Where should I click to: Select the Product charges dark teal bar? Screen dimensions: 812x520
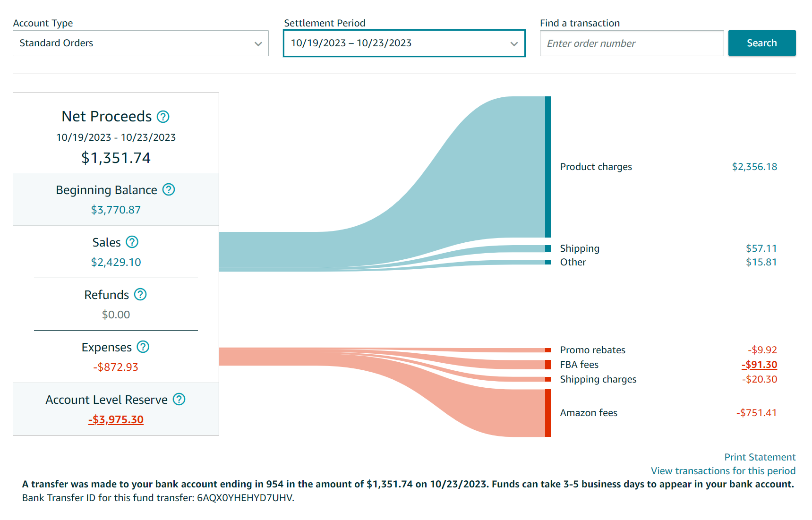(x=548, y=167)
